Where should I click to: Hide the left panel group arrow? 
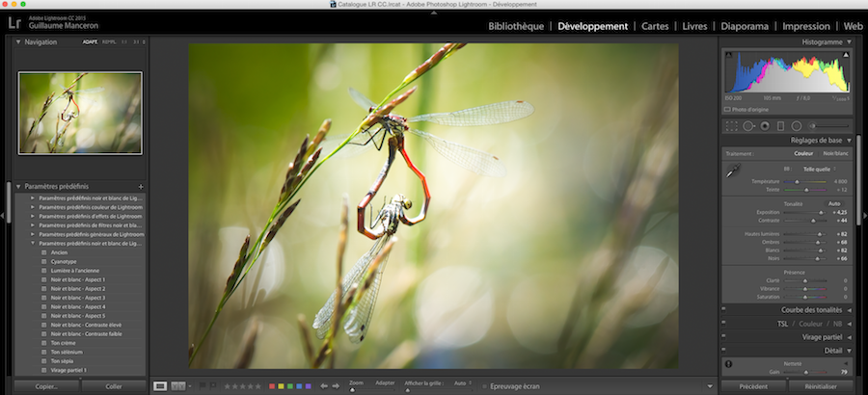pyautogui.click(x=3, y=215)
